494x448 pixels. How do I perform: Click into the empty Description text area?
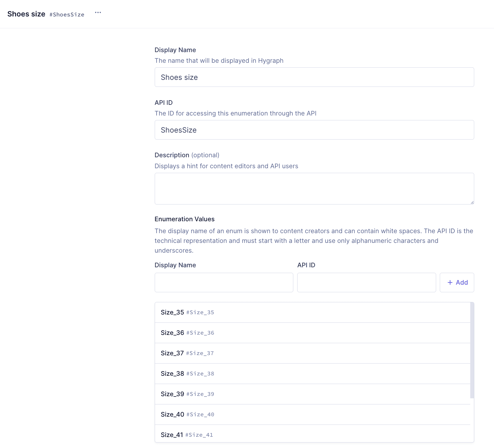pos(314,188)
